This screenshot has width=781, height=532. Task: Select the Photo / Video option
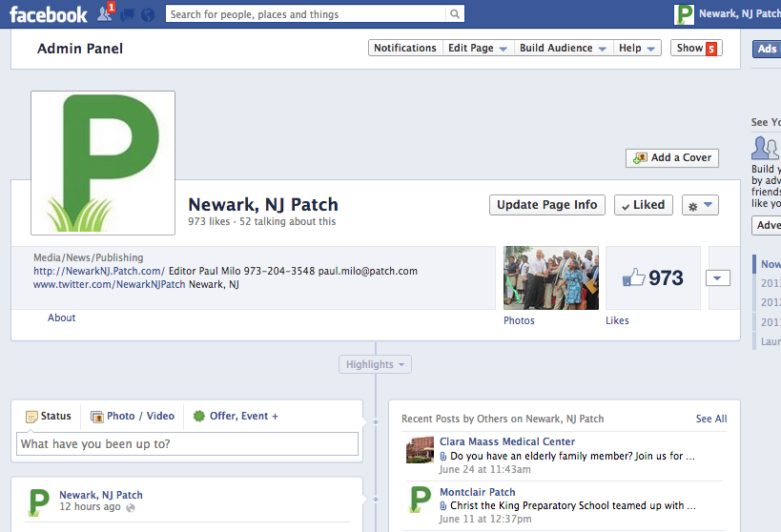pyautogui.click(x=133, y=416)
